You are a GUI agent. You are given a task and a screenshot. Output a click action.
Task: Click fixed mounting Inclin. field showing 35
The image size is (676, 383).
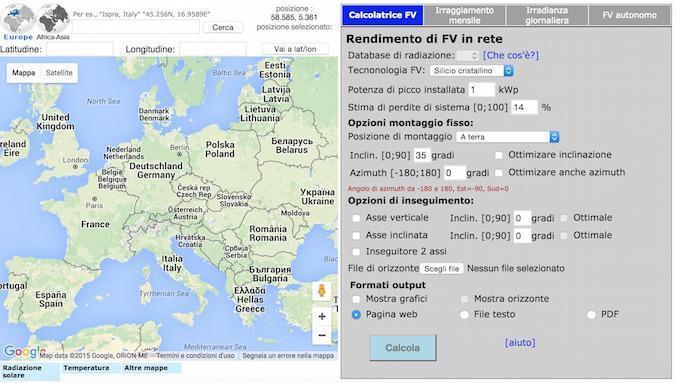[x=422, y=155]
